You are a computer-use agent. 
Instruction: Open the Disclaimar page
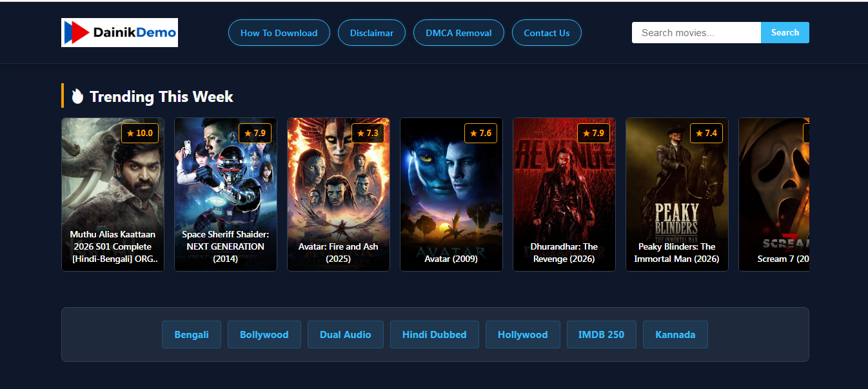click(371, 32)
